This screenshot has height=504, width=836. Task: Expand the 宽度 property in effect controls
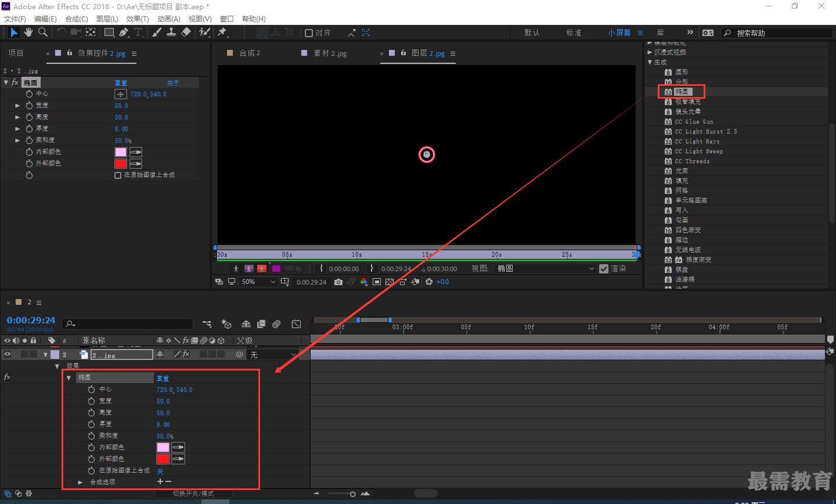17,106
